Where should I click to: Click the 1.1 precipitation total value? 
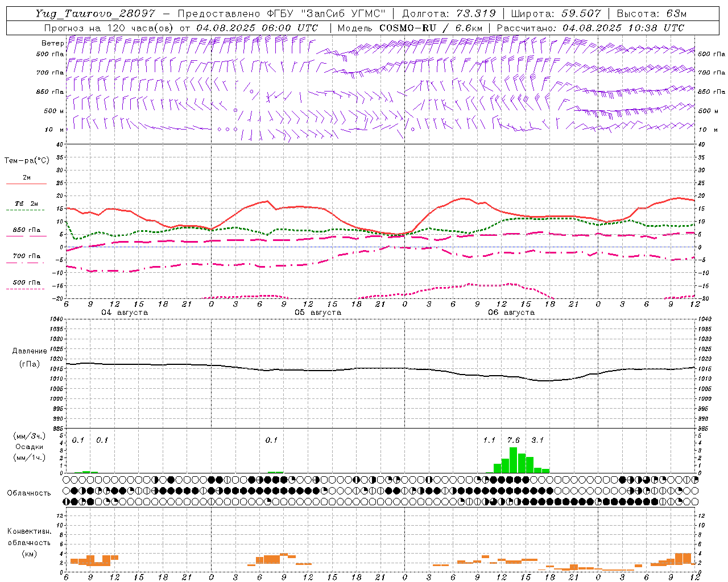point(489,440)
